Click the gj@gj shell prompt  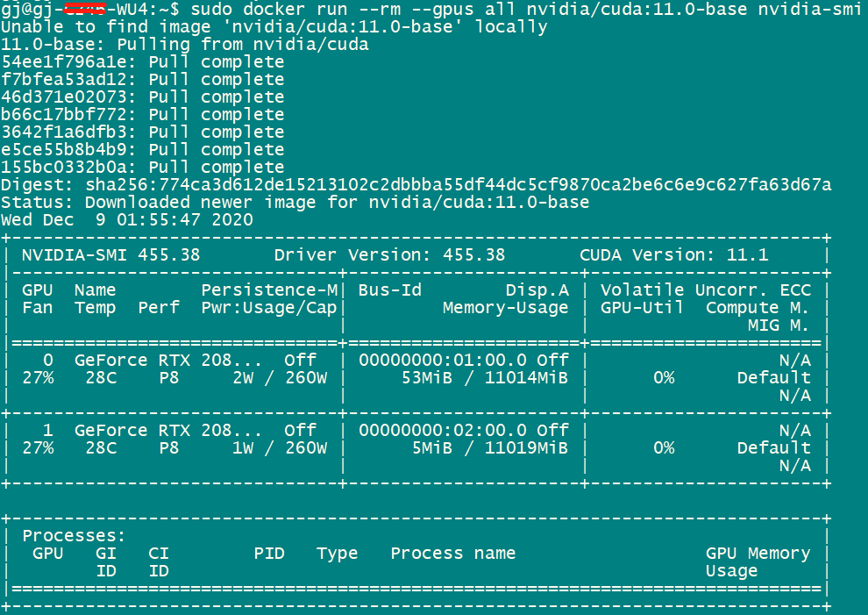point(26,9)
